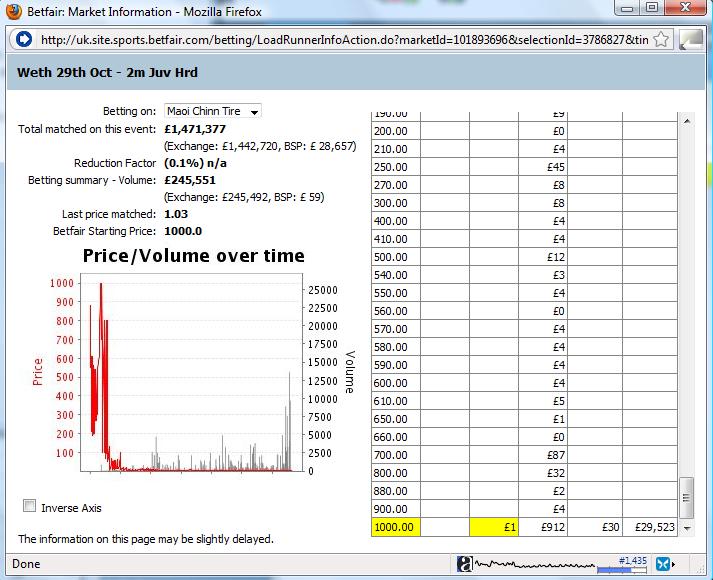Click the price table scrollbar up arrow
This screenshot has width=713, height=580.
pyautogui.click(x=687, y=121)
